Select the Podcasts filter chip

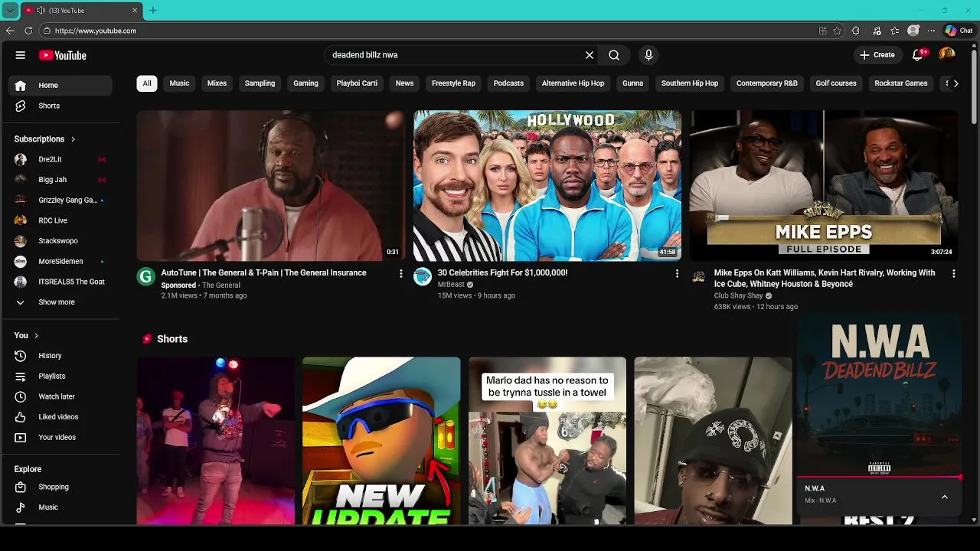coord(508,83)
